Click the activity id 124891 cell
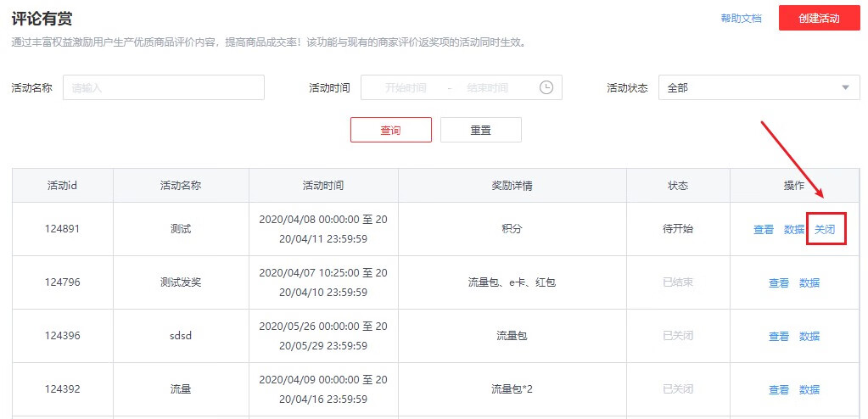Screen dimensions: 868x419 tap(63, 229)
